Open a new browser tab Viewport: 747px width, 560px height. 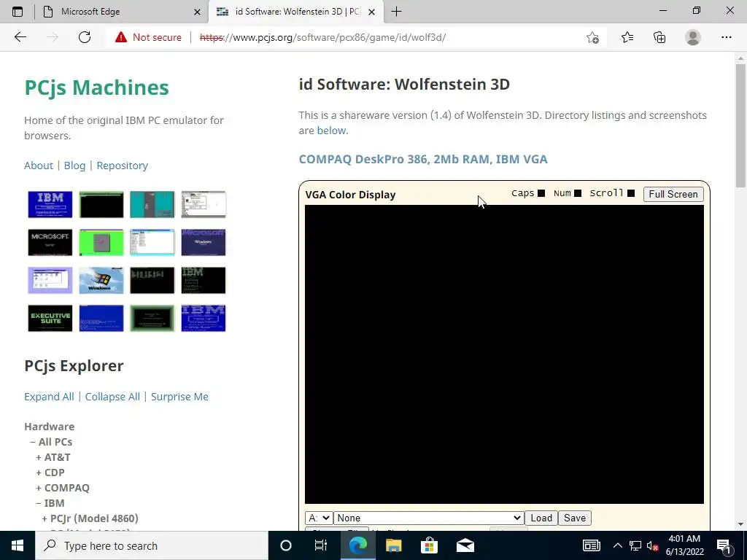click(396, 12)
